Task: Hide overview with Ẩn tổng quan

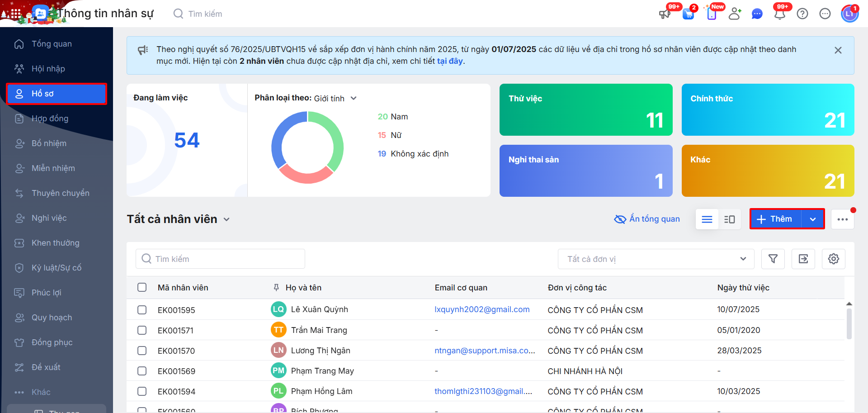Action: [647, 219]
